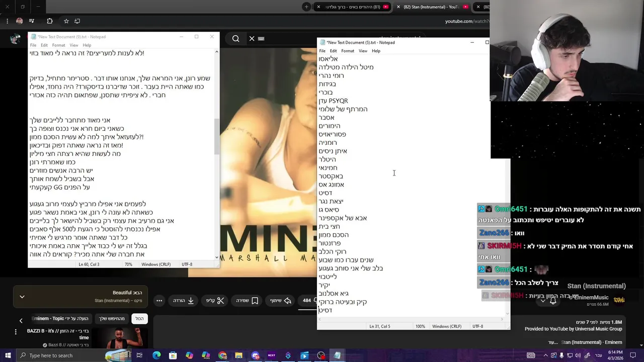Open options menu for BAZZI B video

click(16, 332)
